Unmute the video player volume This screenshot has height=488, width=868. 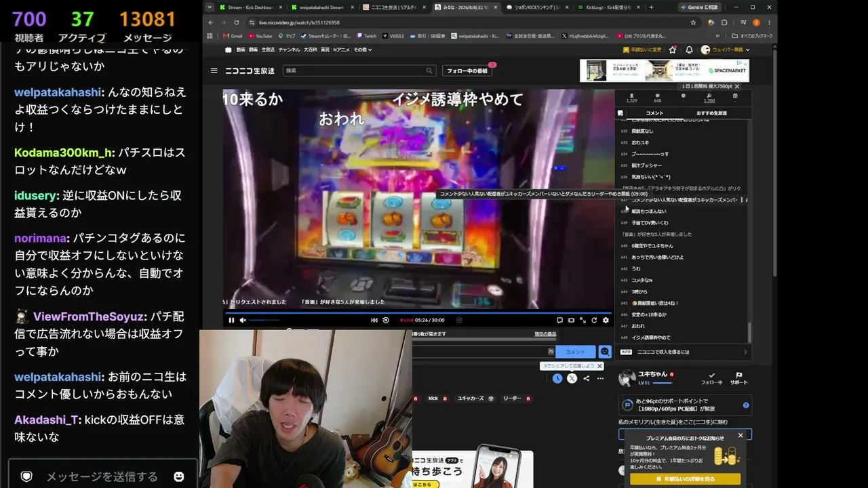243,320
